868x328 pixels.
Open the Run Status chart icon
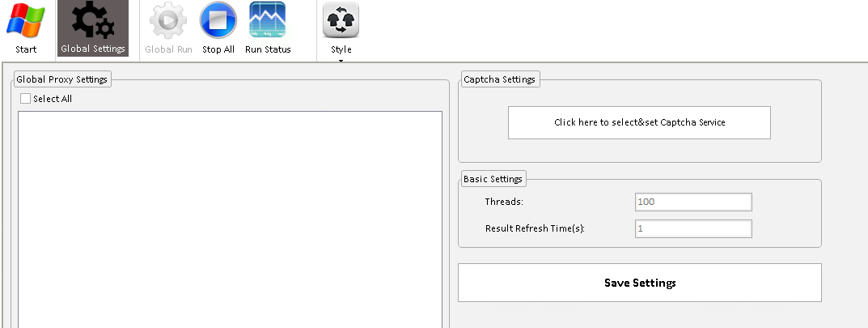(268, 20)
